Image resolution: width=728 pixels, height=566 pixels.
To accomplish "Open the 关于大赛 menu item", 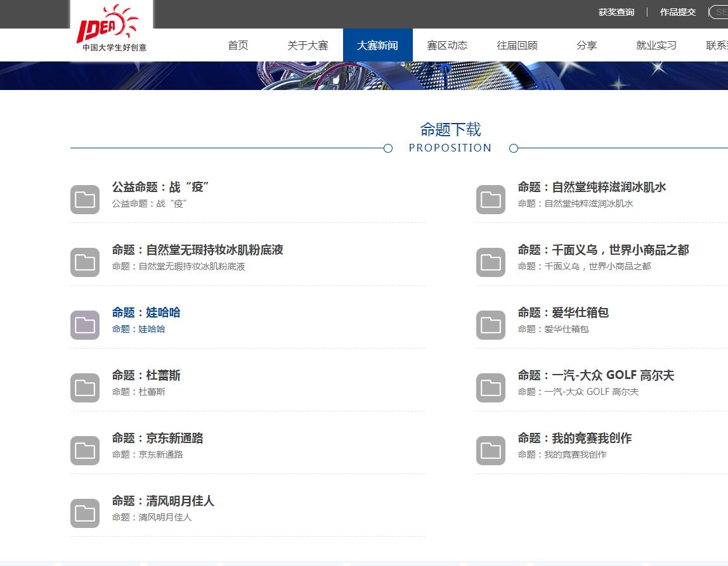I will [x=308, y=46].
